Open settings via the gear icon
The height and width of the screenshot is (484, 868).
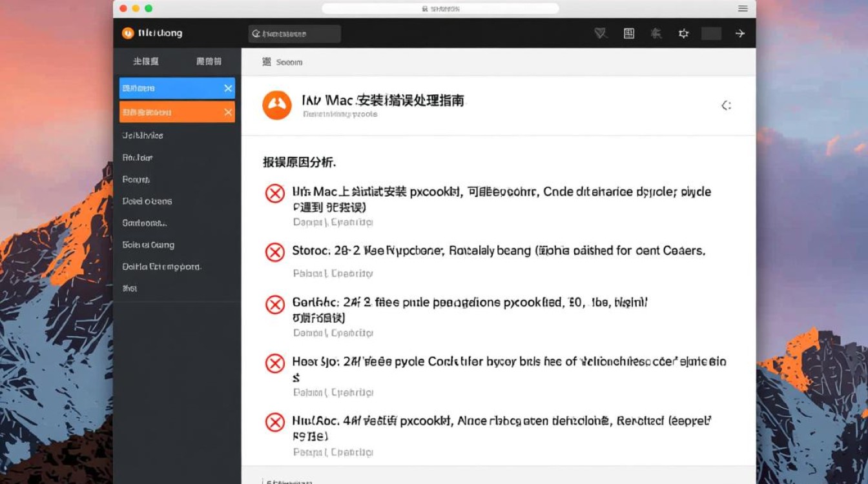coord(683,34)
